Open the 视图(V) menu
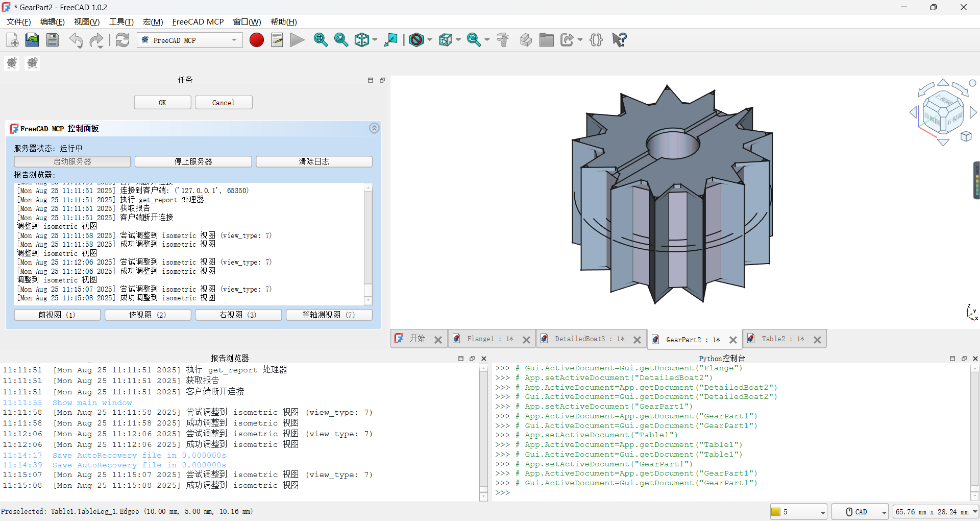Screen dimensions: 980x521 87,22
